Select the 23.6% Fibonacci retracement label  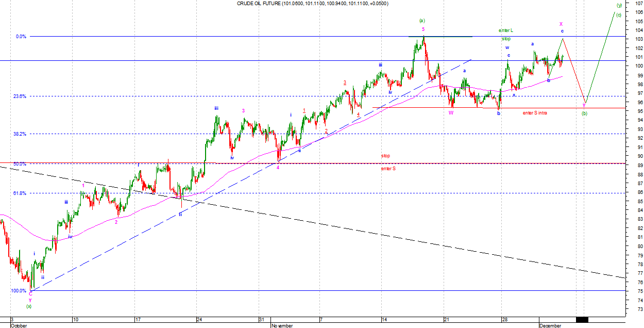20,96
